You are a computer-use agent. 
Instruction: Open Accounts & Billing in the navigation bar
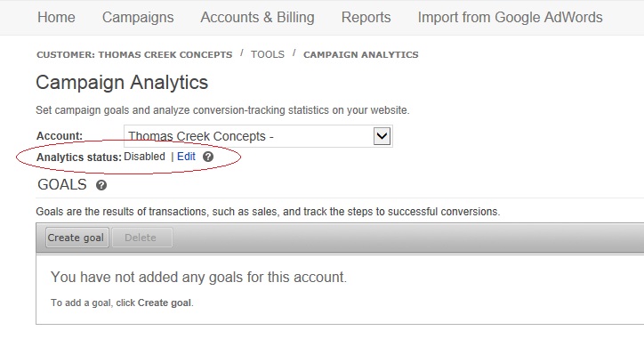tap(258, 17)
